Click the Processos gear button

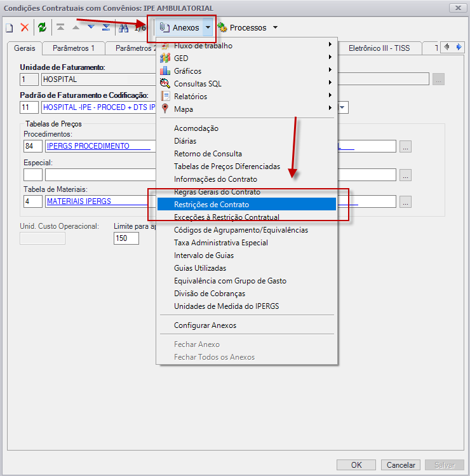click(x=242, y=27)
